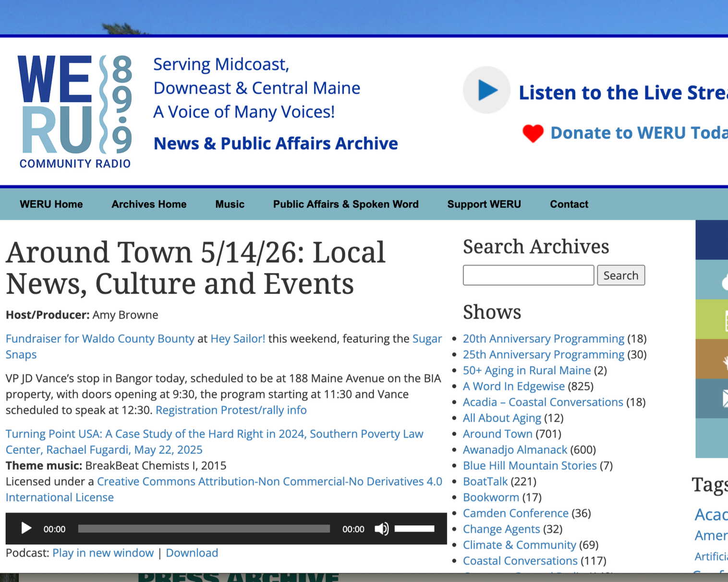
Task: Click the red heart donate icon
Action: 533,133
